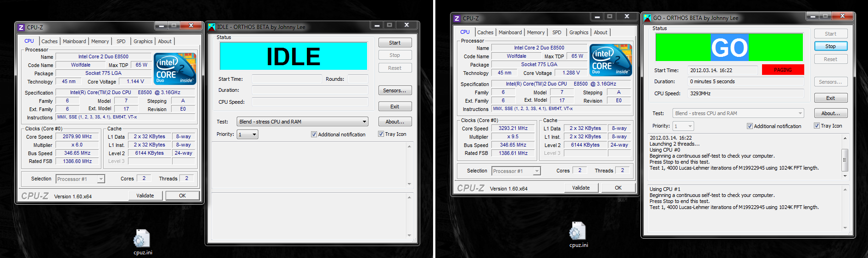The height and width of the screenshot is (258, 868).
Task: Switch to Memory tab in CPU-Z beside IDLE ORTHOS
Action: click(100, 41)
